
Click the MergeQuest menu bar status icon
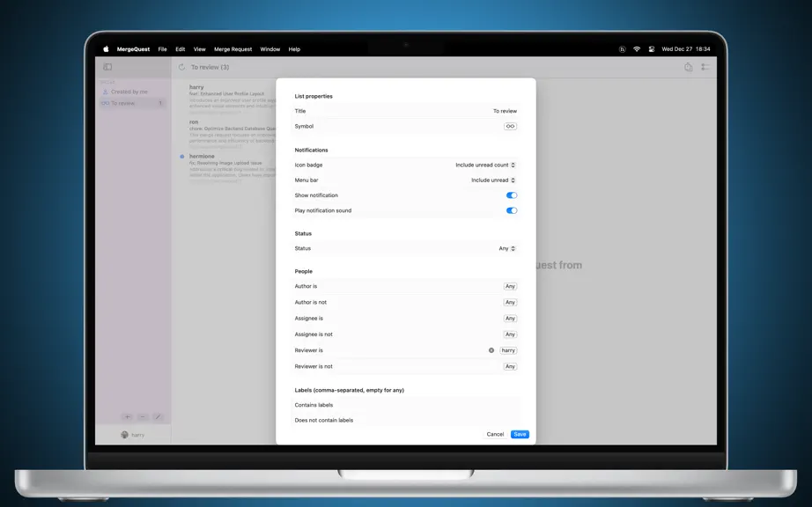click(622, 49)
